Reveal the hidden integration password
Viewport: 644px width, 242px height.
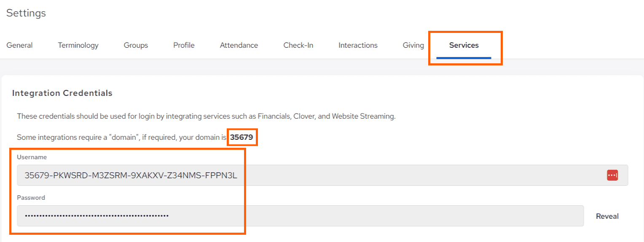click(x=607, y=216)
